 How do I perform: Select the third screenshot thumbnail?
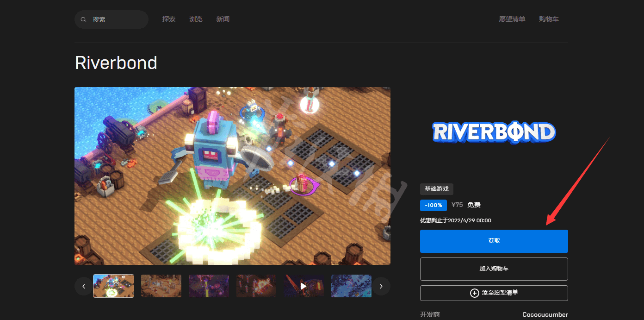209,286
